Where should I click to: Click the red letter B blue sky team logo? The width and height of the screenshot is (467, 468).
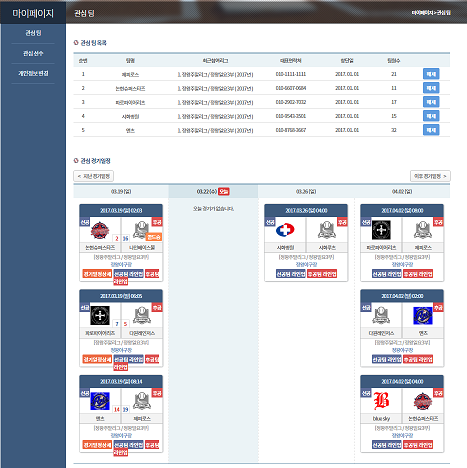(381, 401)
